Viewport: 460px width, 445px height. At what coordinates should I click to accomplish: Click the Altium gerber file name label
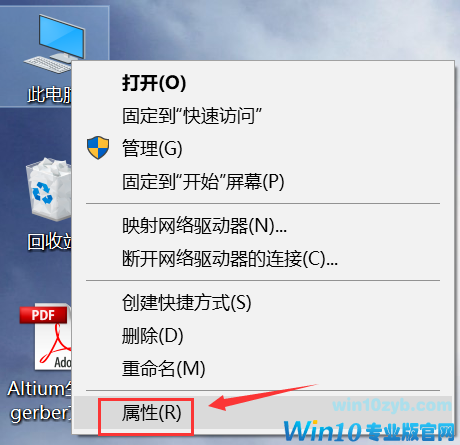click(x=39, y=401)
